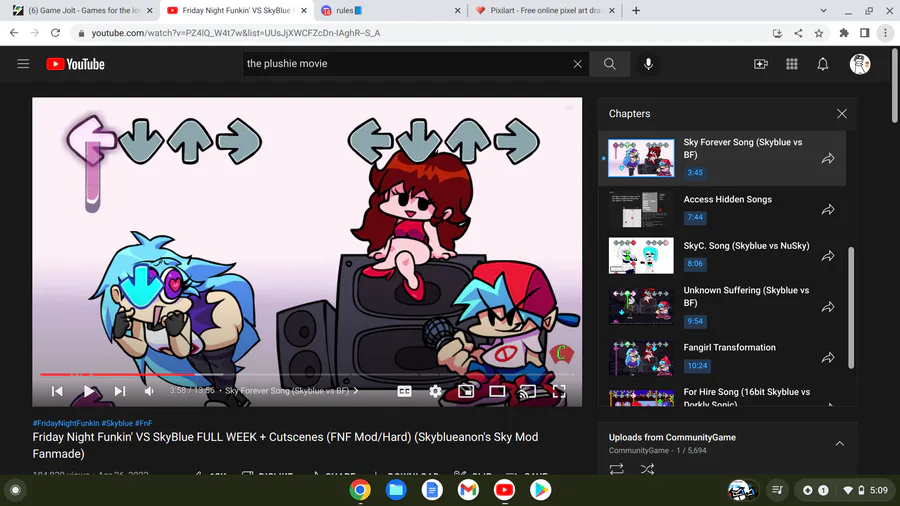Open Chrome three-dot menu
This screenshot has width=900, height=506.
click(885, 33)
